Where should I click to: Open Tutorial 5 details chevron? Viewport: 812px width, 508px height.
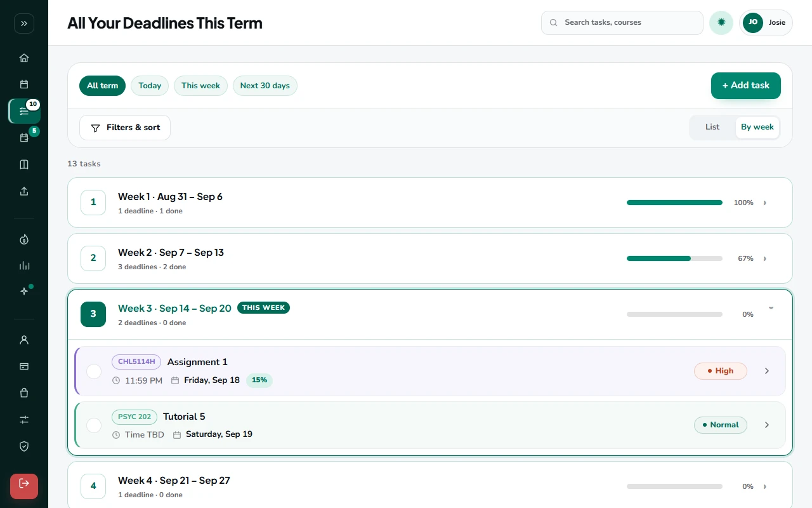767,425
